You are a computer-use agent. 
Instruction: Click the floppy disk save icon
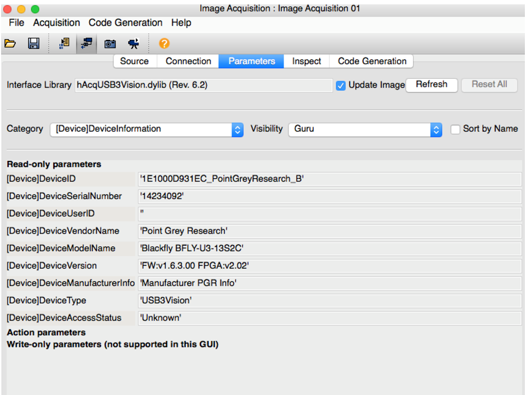tap(33, 43)
